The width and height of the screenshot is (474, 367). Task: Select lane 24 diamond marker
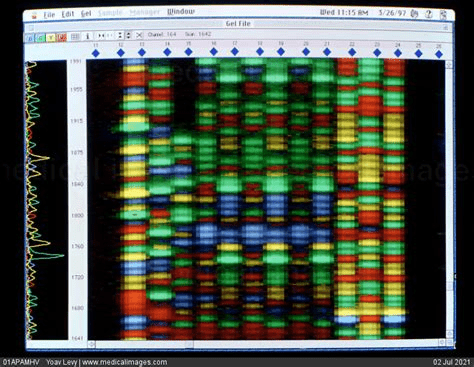[398, 53]
